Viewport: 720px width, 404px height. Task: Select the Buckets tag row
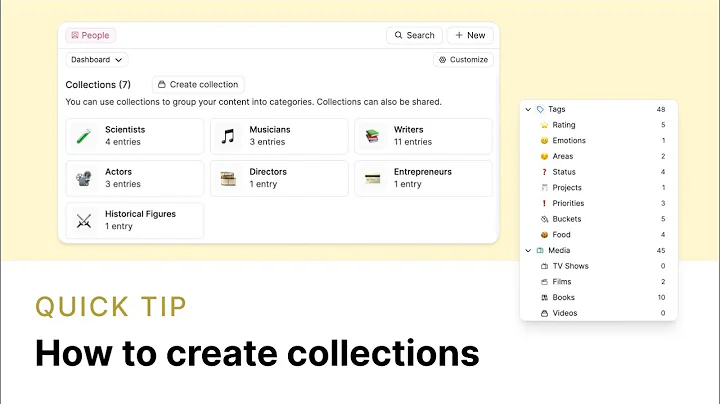point(599,219)
